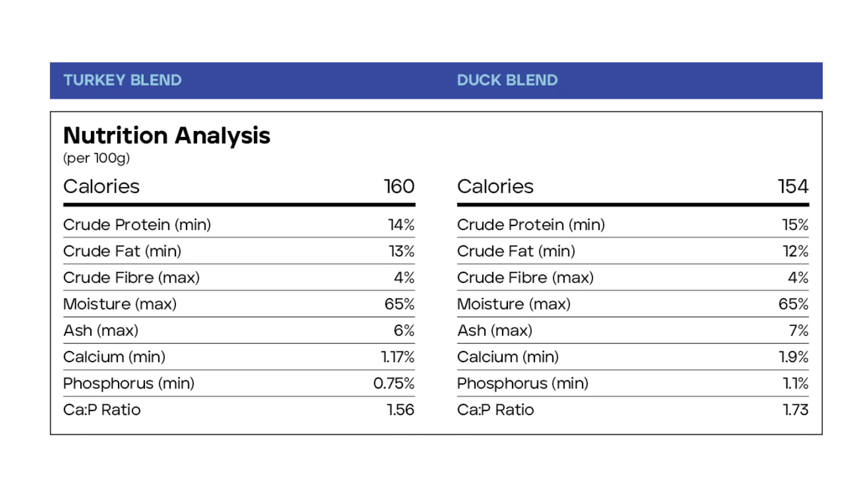
Task: Select the Turkey Blend header tab
Action: pos(123,80)
